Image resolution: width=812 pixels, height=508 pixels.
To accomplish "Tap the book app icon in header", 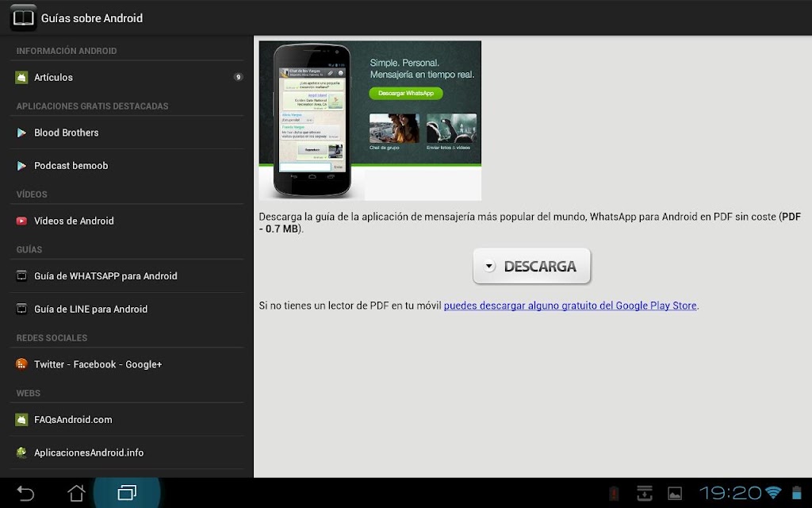I will pos(23,17).
